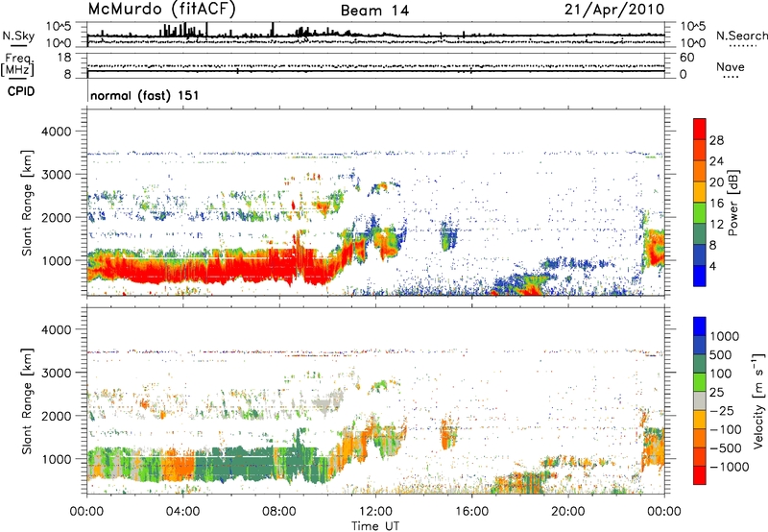Click the "60" Nave scale tick label

(686, 58)
